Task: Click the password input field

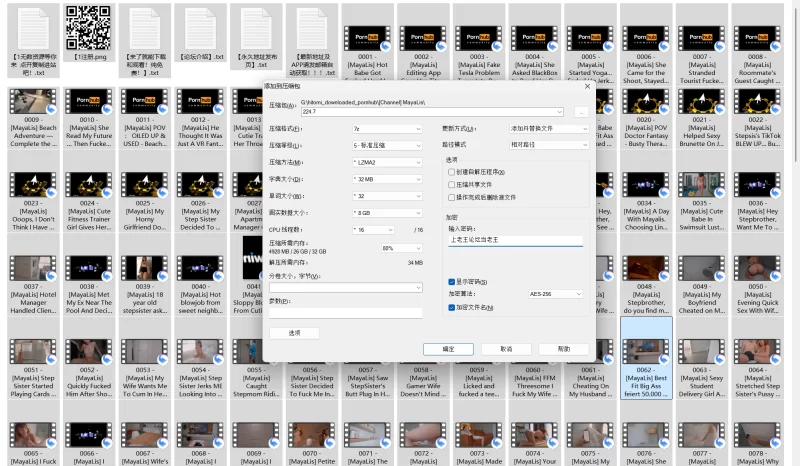Action: (x=514, y=241)
